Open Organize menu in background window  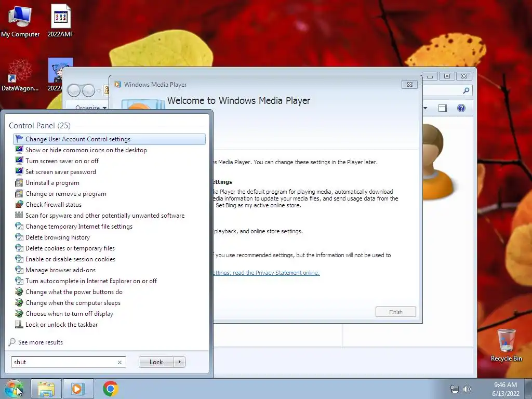(90, 108)
